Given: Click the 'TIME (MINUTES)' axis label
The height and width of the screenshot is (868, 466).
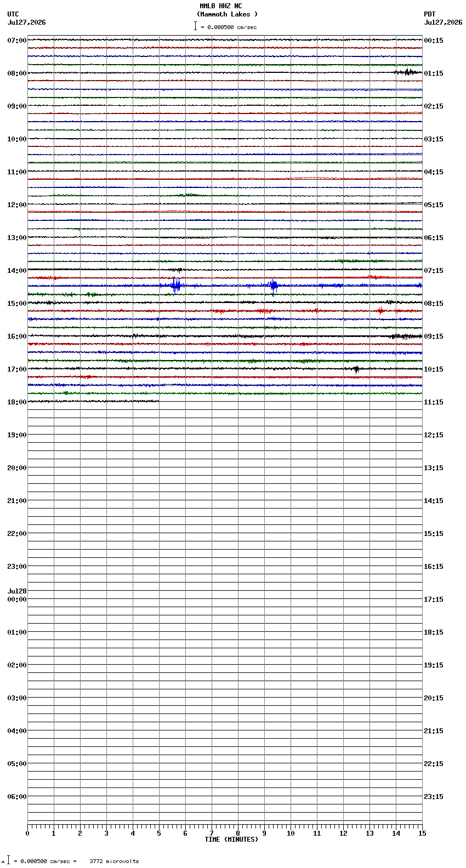Looking at the screenshot, I should coord(231,840).
